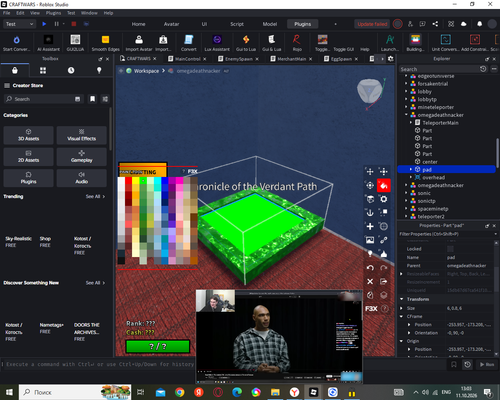Screen dimensions: 500x400
Task: Pick the bright green color swatch
Action: (x=143, y=180)
